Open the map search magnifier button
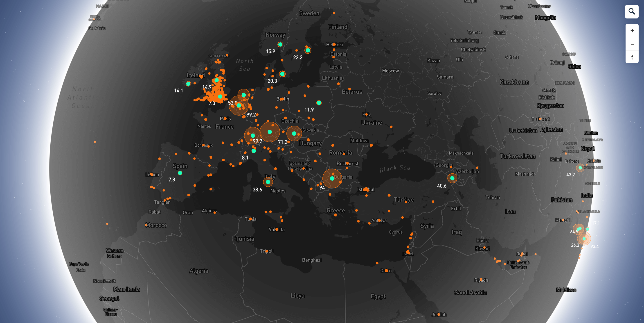Image resolution: width=644 pixels, height=323 pixels. [x=632, y=11]
